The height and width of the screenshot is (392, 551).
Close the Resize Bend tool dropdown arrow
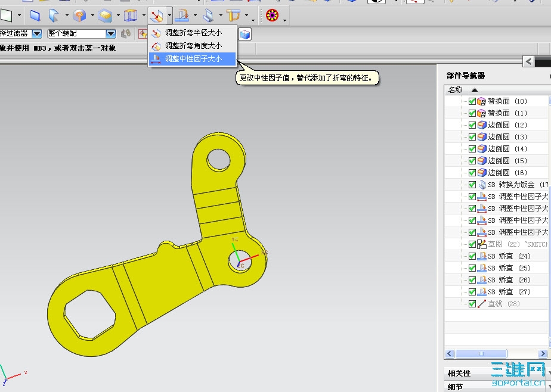(169, 15)
